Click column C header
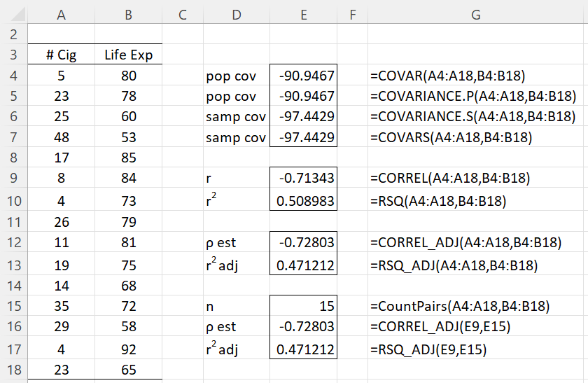This screenshot has height=383, width=588. coord(183,15)
